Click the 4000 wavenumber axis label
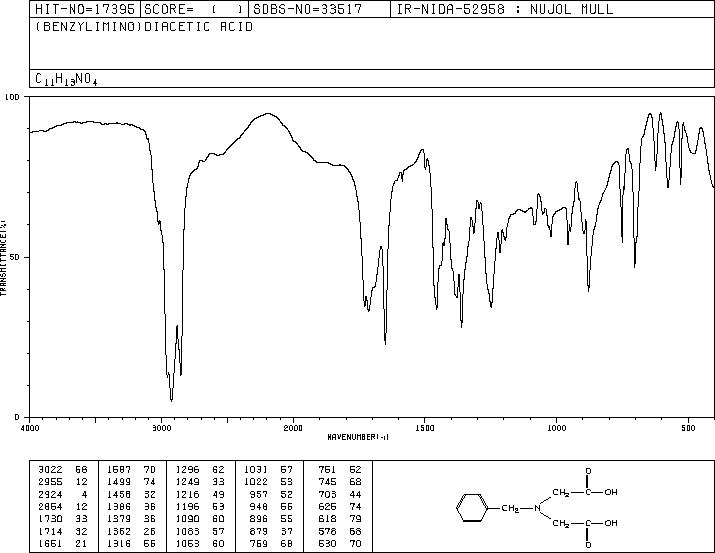This screenshot has width=715, height=553. (30, 428)
